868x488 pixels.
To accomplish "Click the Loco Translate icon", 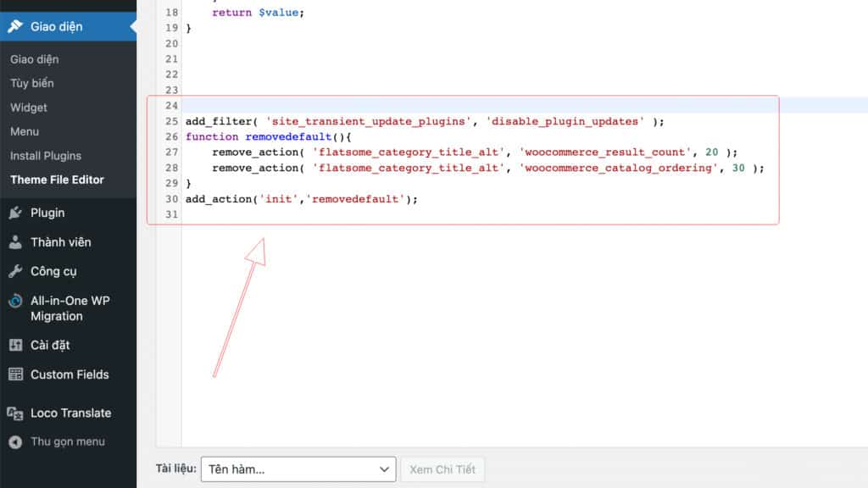I will click(x=15, y=413).
